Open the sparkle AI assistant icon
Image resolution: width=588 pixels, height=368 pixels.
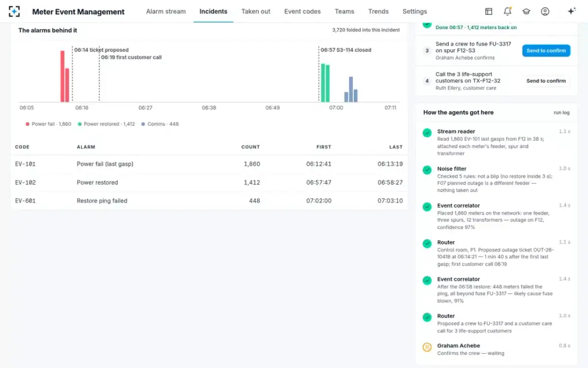click(x=571, y=11)
